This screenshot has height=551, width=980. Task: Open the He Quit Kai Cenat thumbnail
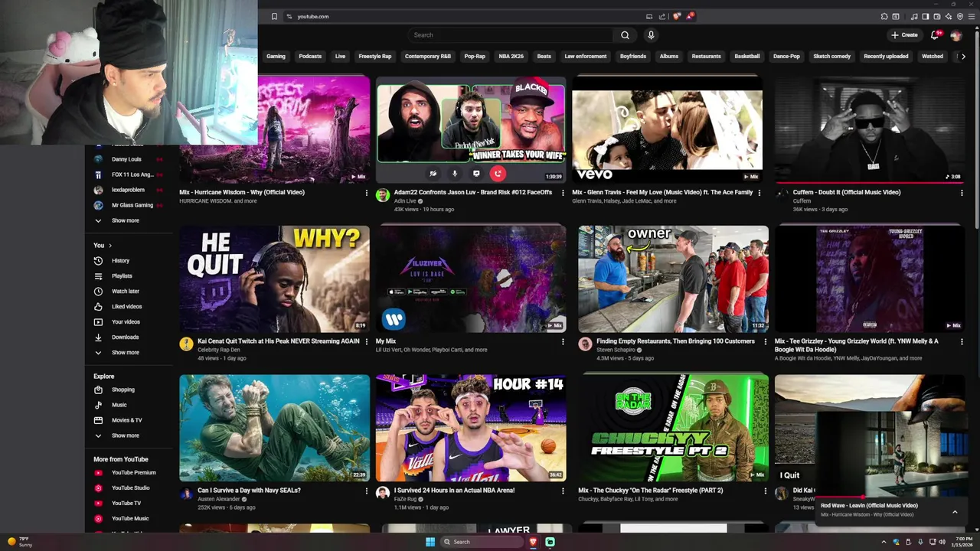pyautogui.click(x=274, y=279)
